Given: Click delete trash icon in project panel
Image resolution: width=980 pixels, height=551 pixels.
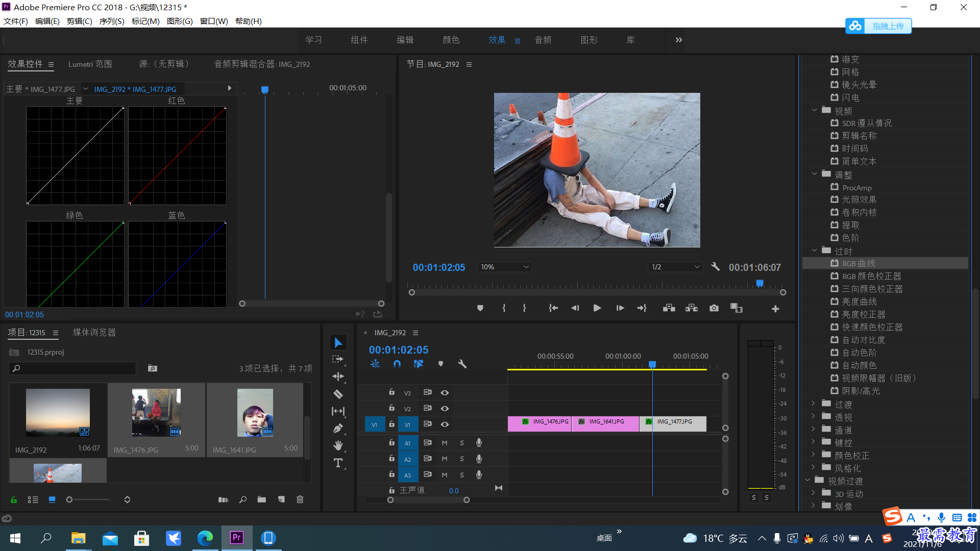Looking at the screenshot, I should [x=300, y=499].
